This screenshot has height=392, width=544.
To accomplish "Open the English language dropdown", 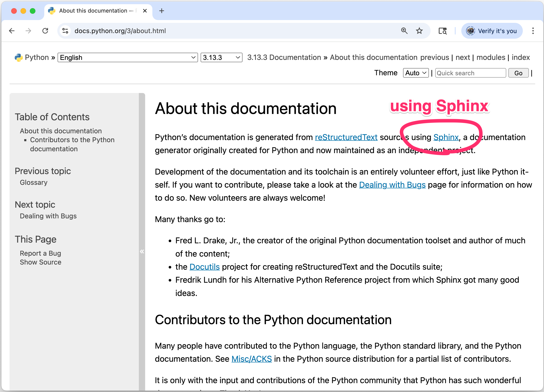I will click(127, 58).
